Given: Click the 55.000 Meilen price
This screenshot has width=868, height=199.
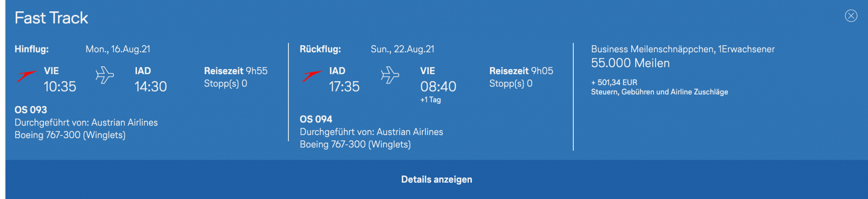Looking at the screenshot, I should coord(630,63).
